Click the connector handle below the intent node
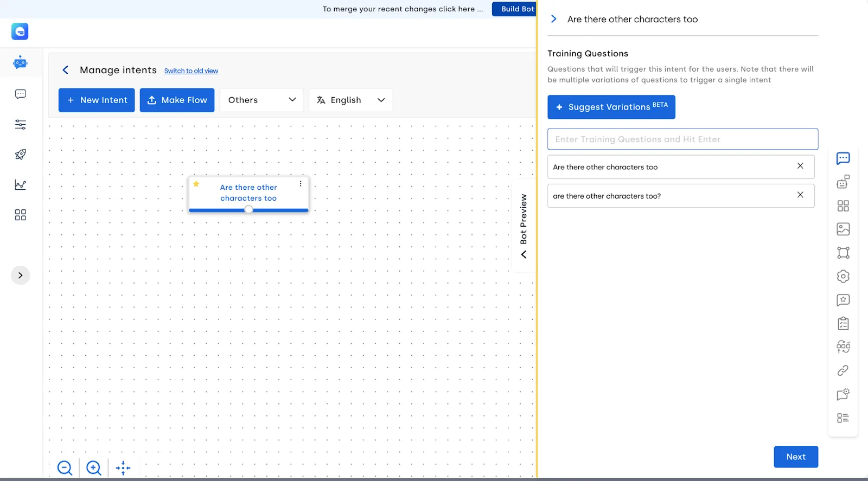The height and width of the screenshot is (481, 868). (248, 209)
